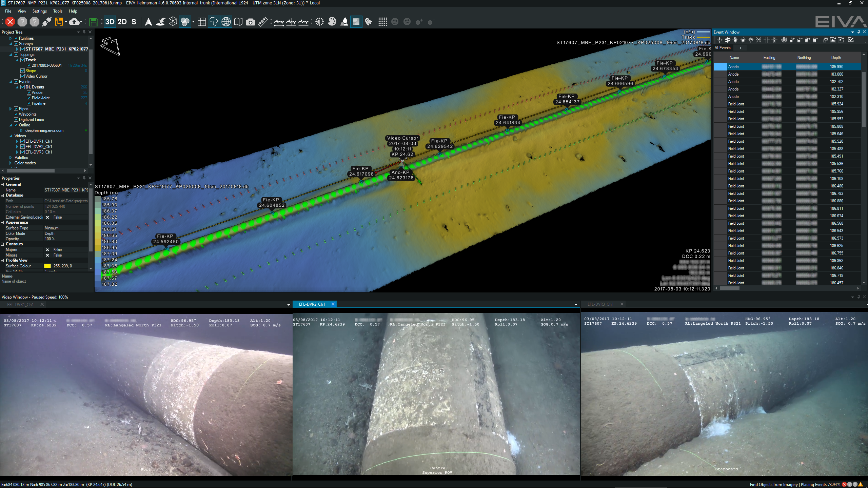Screen dimensions: 868x488
Task: Click the All Events tab button
Action: tap(723, 48)
